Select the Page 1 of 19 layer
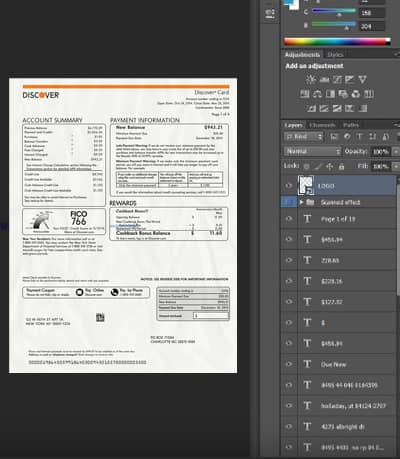The image size is (400, 459). coord(338,219)
